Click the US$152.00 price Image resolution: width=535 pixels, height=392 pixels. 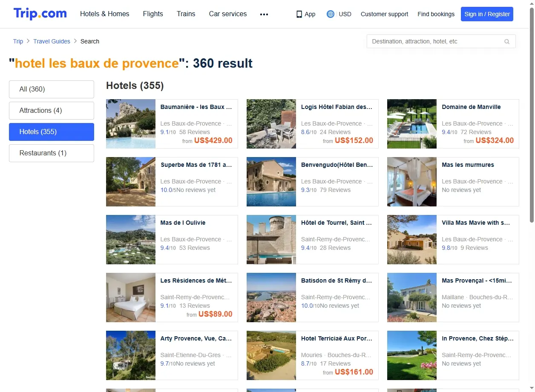(354, 140)
